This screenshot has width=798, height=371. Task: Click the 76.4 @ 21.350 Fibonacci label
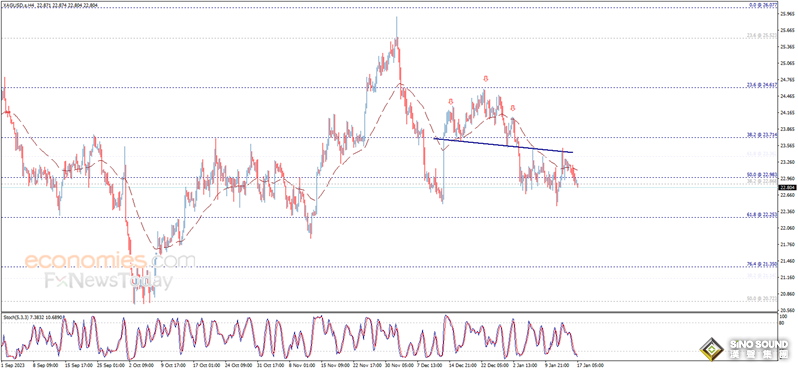[x=762, y=264]
